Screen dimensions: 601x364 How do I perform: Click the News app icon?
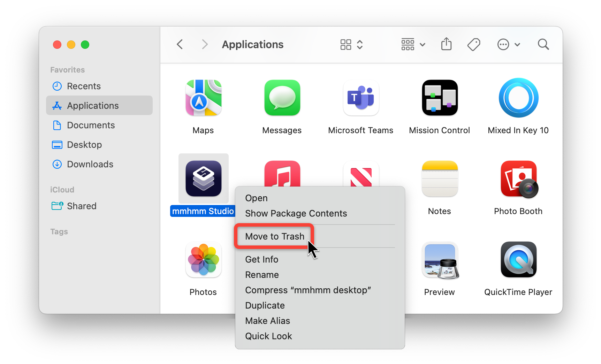pyautogui.click(x=361, y=173)
